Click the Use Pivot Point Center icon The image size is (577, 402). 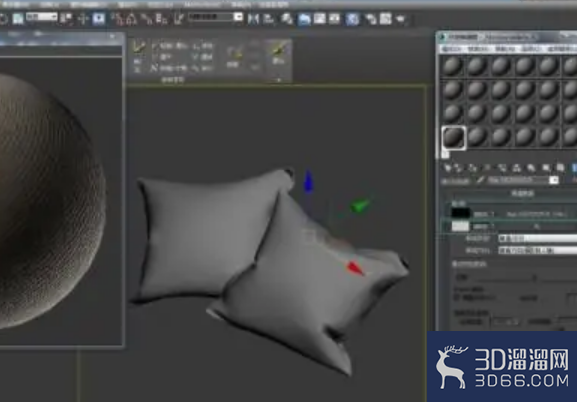coord(67,18)
